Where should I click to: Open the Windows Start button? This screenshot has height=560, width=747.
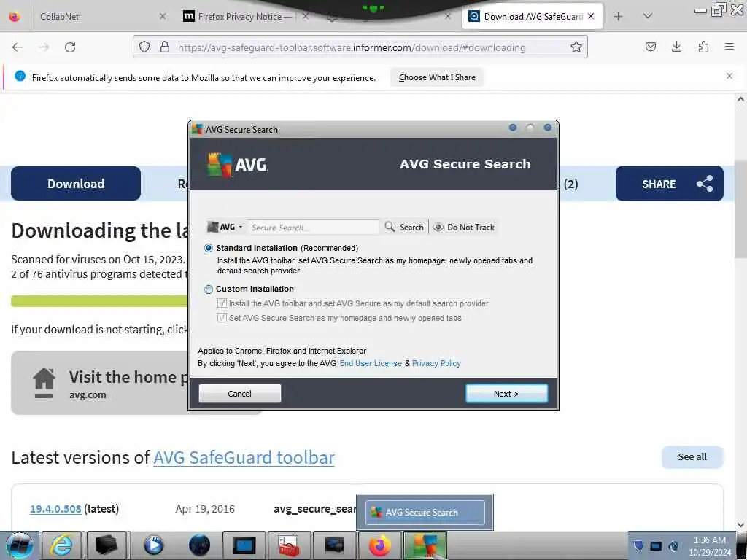coord(18,545)
